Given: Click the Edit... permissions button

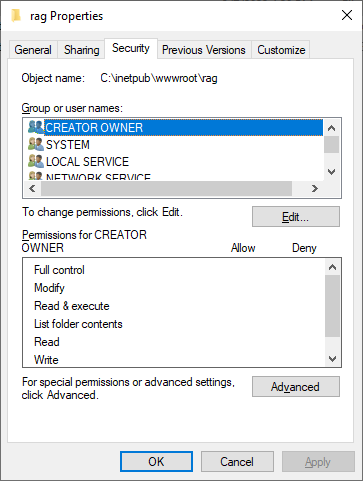Looking at the screenshot, I should coord(296,217).
